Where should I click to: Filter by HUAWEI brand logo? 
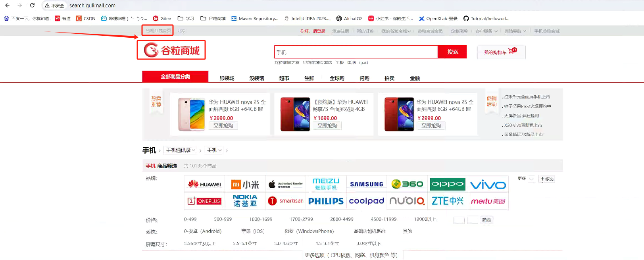click(x=205, y=184)
